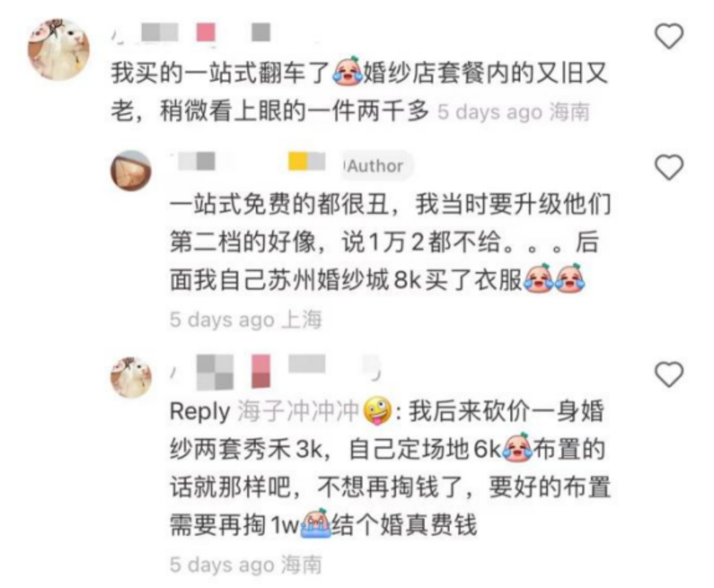Like the Author's reply comment

(669, 167)
